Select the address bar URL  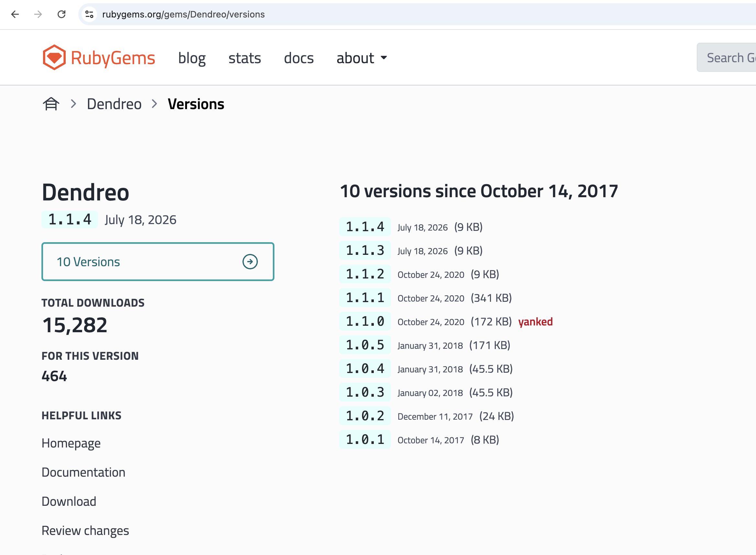(x=183, y=14)
